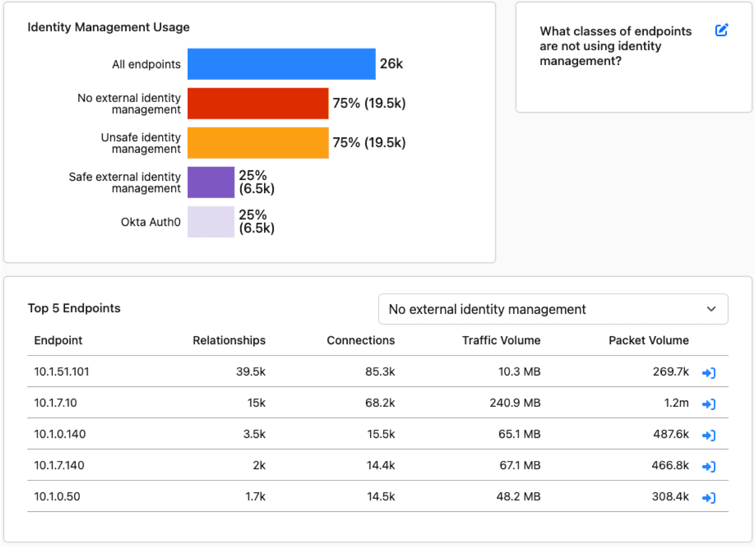Viewport: 756px width, 548px height.
Task: Open the details arrow for endpoint 10.1.7.140
Action: [708, 466]
